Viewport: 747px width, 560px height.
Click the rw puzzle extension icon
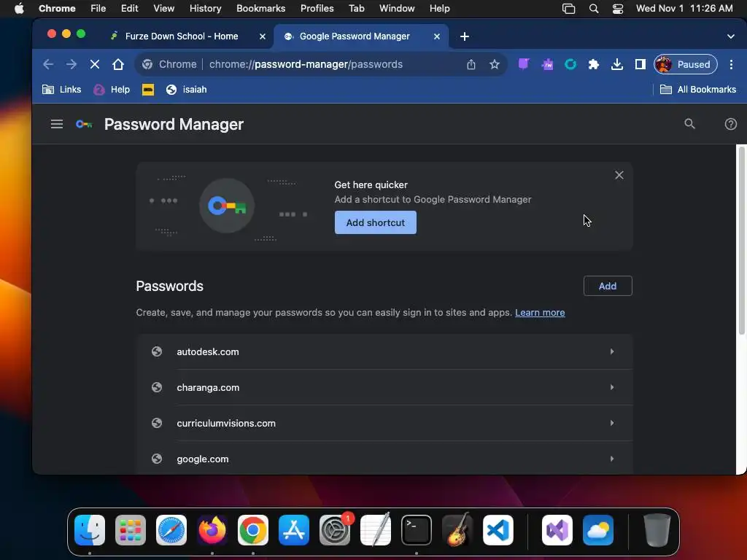(x=547, y=64)
